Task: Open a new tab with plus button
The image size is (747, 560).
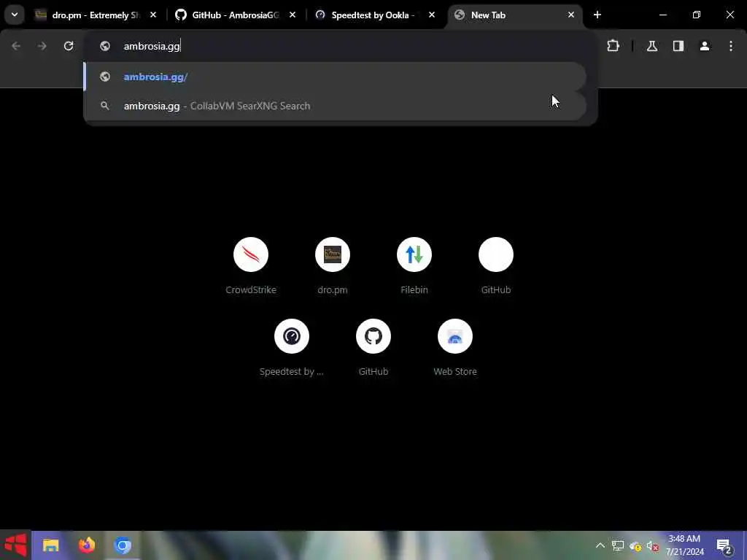Action: tap(597, 15)
